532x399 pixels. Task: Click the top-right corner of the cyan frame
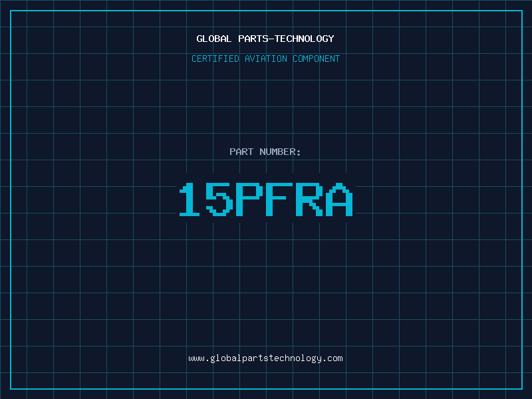coord(521,10)
